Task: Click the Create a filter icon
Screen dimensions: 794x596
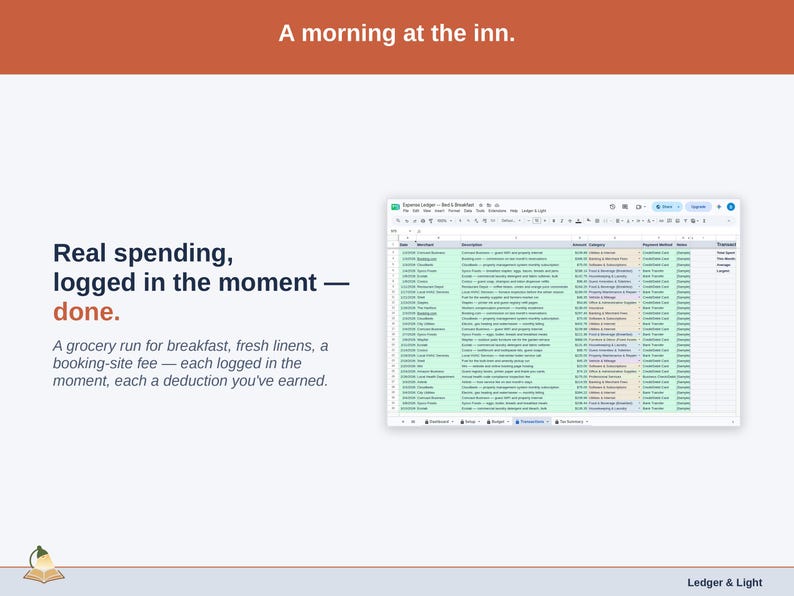Action: pos(685,221)
